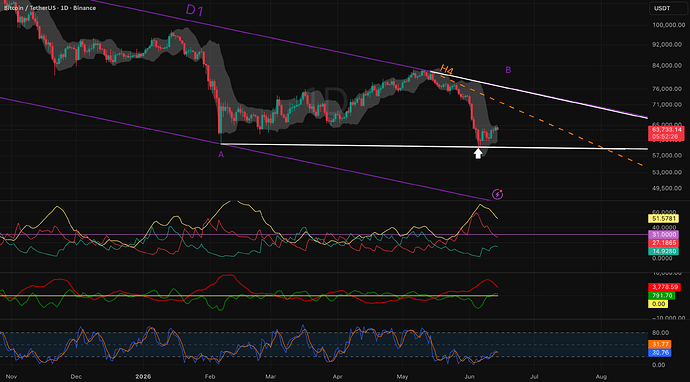This screenshot has width=690, height=382.
Task: Click the 49,500.00 price axis label
Action: pos(668,188)
